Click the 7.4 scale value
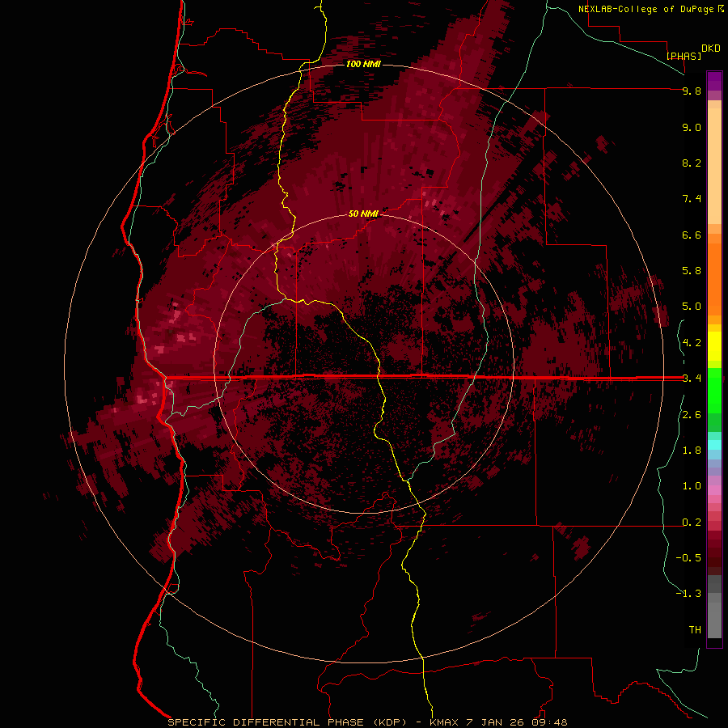 pos(692,199)
